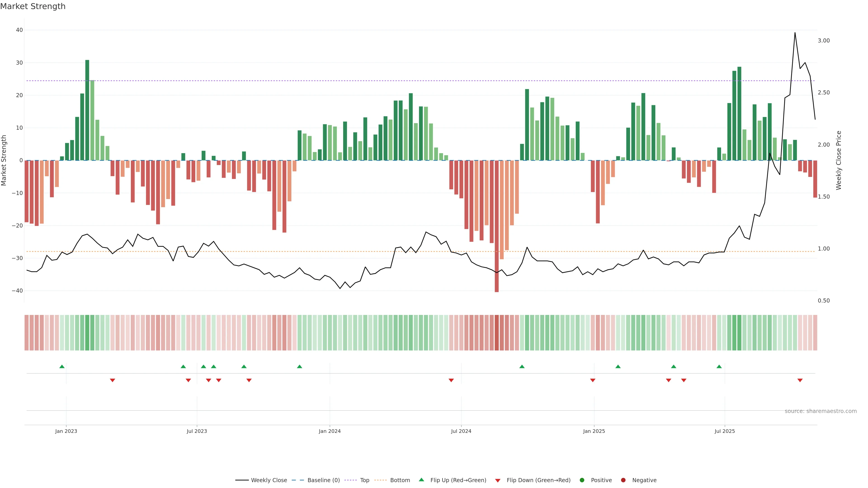Click the last red flip-down marker at far right
The width and height of the screenshot is (868, 488).
(800, 380)
